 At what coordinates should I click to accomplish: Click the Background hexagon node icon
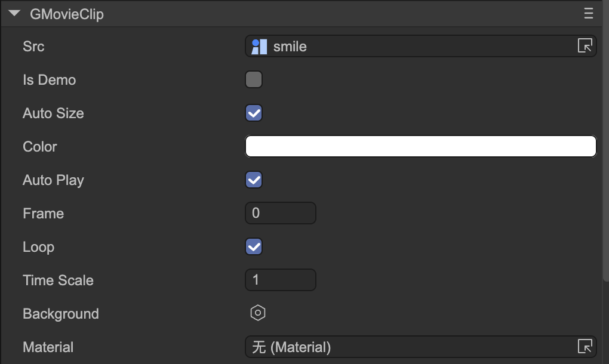[x=257, y=313]
